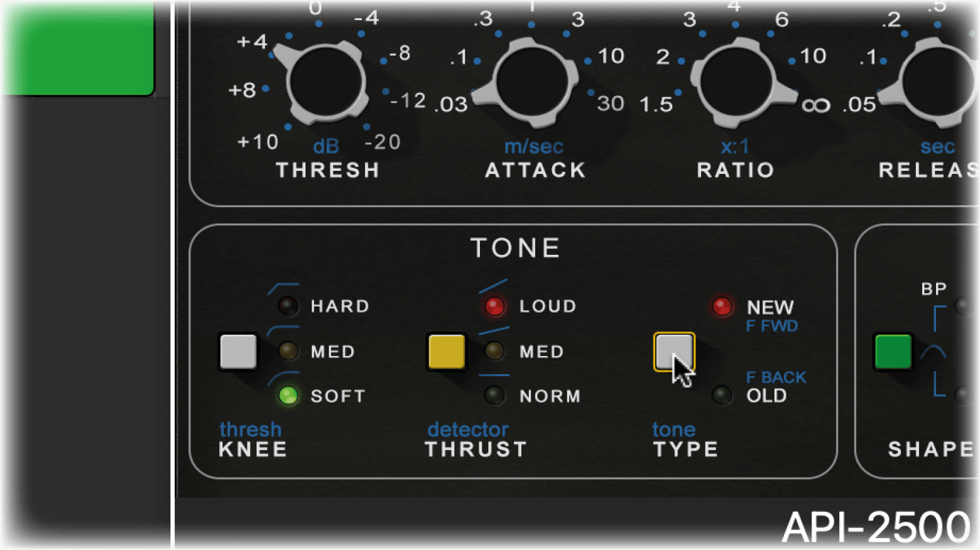980x550 pixels.
Task: Click the HARD knee LED
Action: click(288, 306)
